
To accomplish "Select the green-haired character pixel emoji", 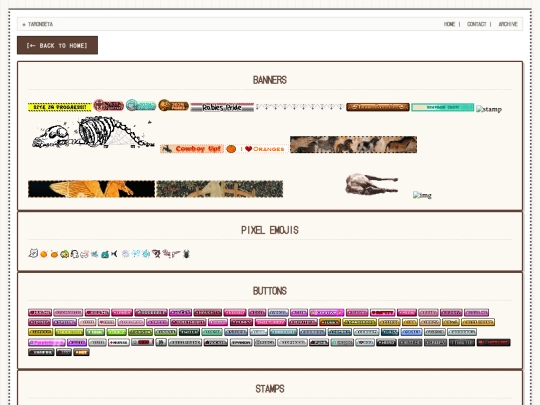I will [64, 254].
